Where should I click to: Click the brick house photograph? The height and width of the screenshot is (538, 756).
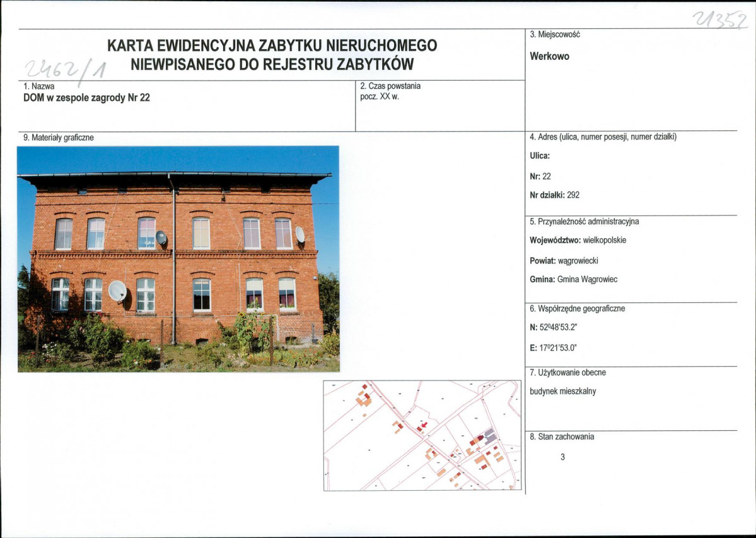point(178,259)
